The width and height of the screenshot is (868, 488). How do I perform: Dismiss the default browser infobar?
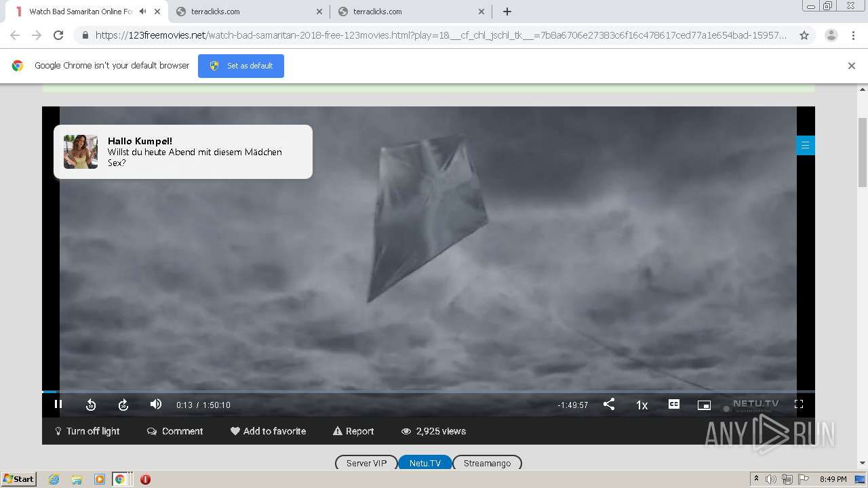(x=852, y=66)
